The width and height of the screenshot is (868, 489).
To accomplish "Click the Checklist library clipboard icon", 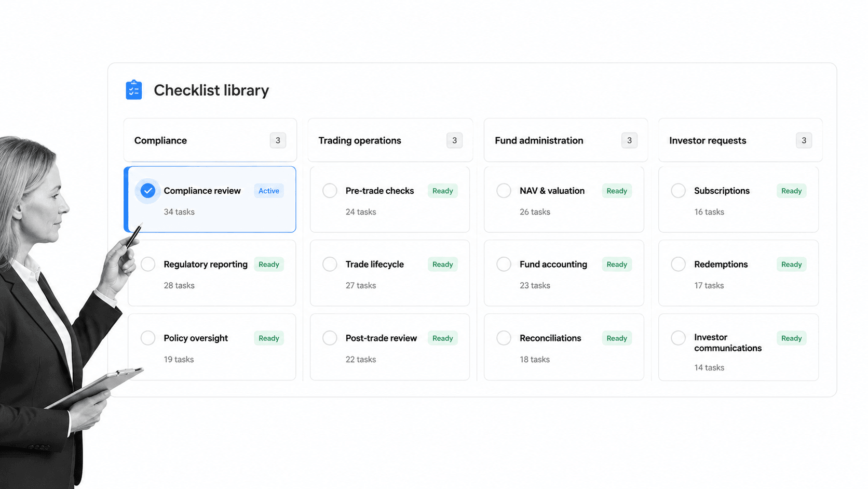I will [134, 90].
